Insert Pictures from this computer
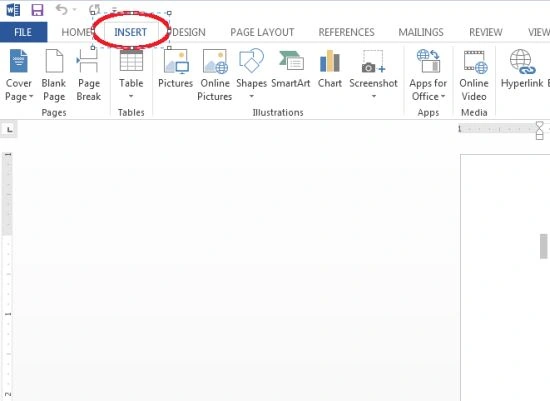 [x=175, y=69]
